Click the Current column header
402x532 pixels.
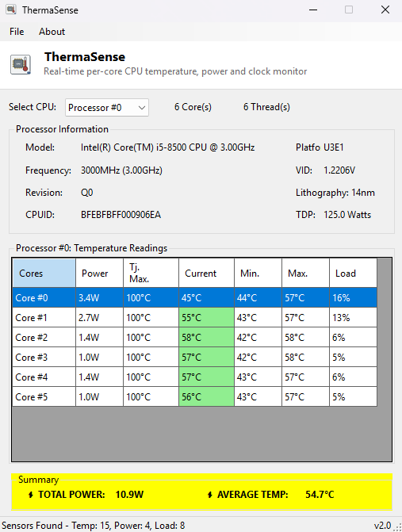click(x=207, y=273)
